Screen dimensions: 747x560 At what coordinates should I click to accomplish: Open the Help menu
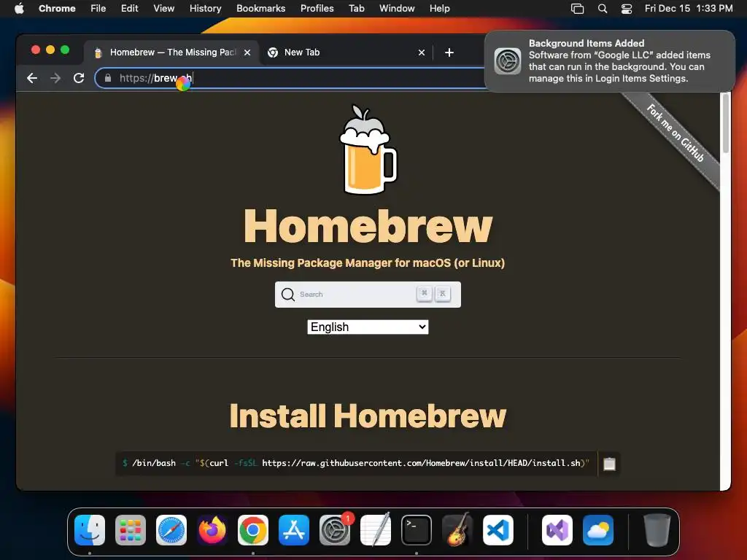(x=439, y=9)
